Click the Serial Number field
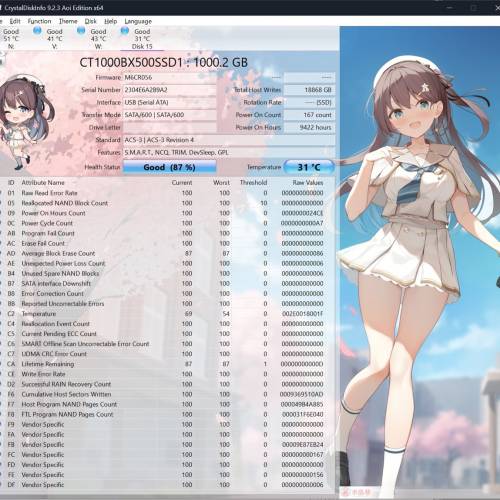Screen dimensions: 500x500 (170, 90)
